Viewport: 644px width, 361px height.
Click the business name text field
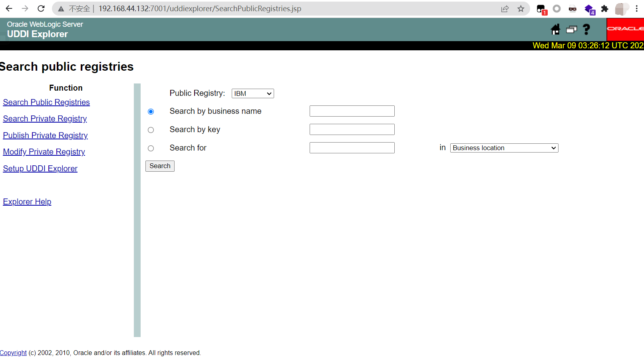[x=352, y=111]
